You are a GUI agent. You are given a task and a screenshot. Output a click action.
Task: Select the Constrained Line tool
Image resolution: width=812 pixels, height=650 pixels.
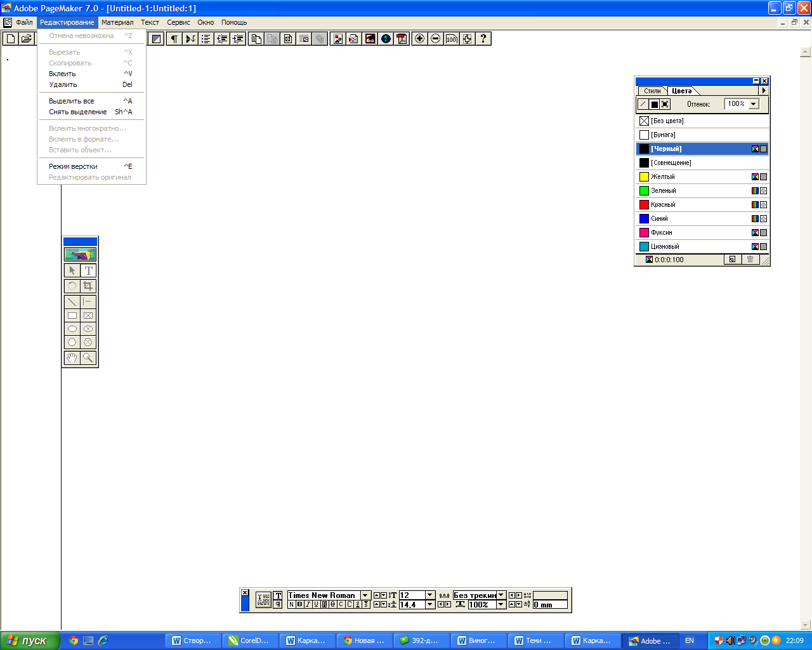[88, 302]
